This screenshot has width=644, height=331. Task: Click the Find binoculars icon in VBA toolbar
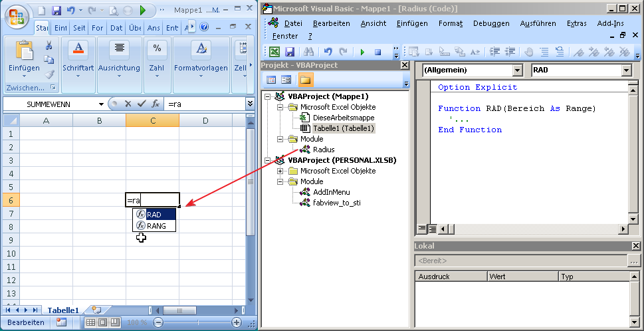tap(309, 52)
